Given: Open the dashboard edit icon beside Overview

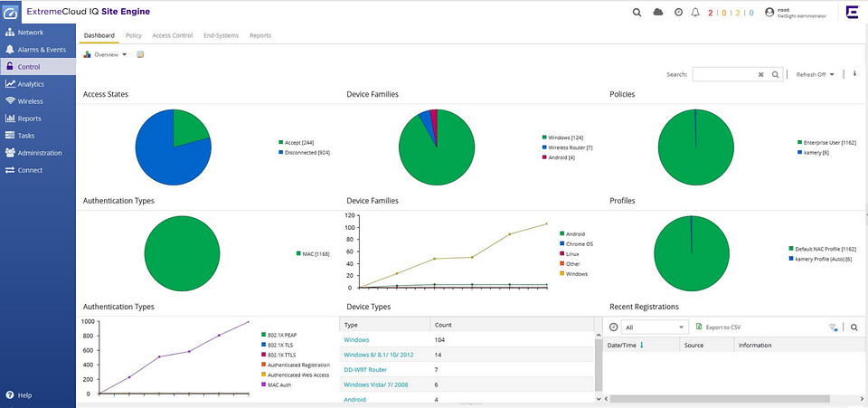Looking at the screenshot, I should [140, 55].
